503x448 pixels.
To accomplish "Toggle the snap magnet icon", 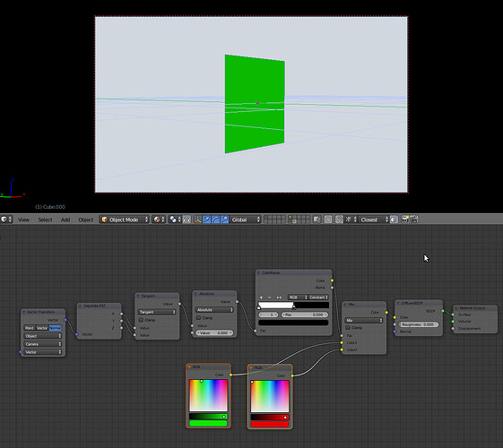I will (339, 220).
